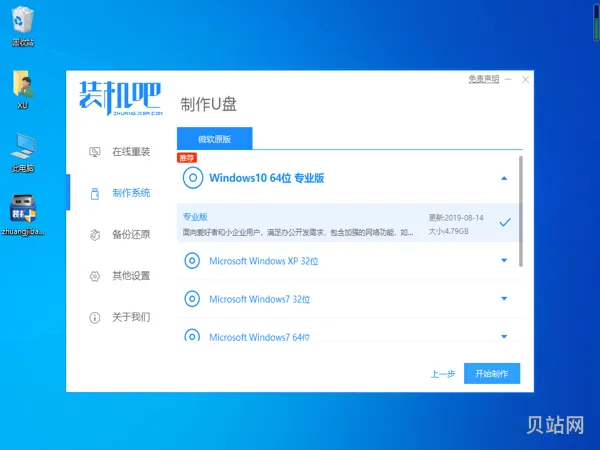
Task: Go to 备份还原 section
Action: point(131,234)
